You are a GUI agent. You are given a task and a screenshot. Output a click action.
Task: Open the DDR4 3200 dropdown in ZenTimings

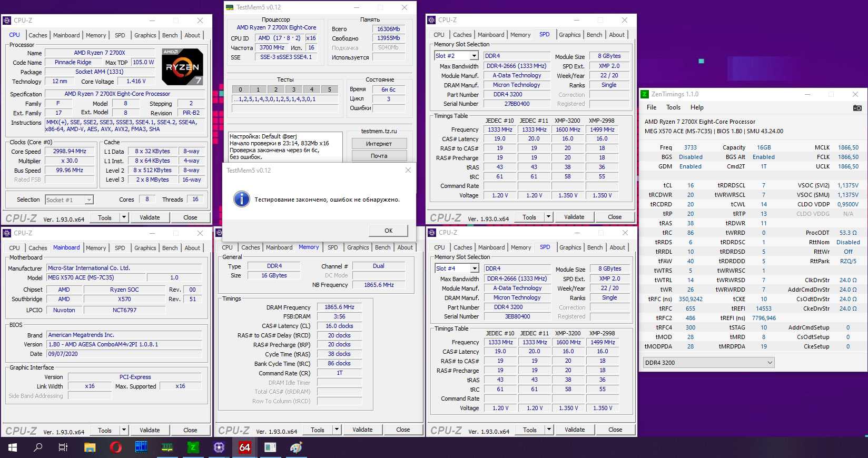click(709, 363)
